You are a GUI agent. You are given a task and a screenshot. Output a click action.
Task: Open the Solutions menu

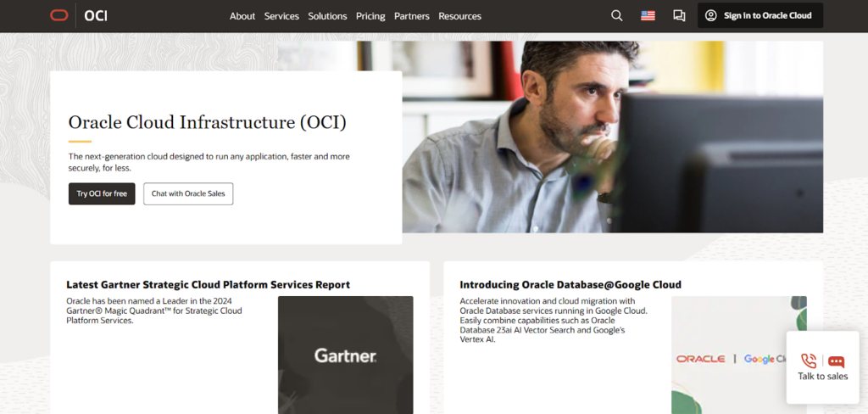pos(328,16)
